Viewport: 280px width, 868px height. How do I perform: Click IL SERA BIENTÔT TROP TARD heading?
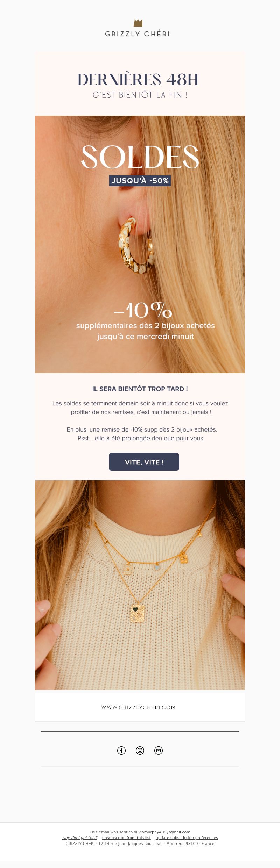(140, 389)
